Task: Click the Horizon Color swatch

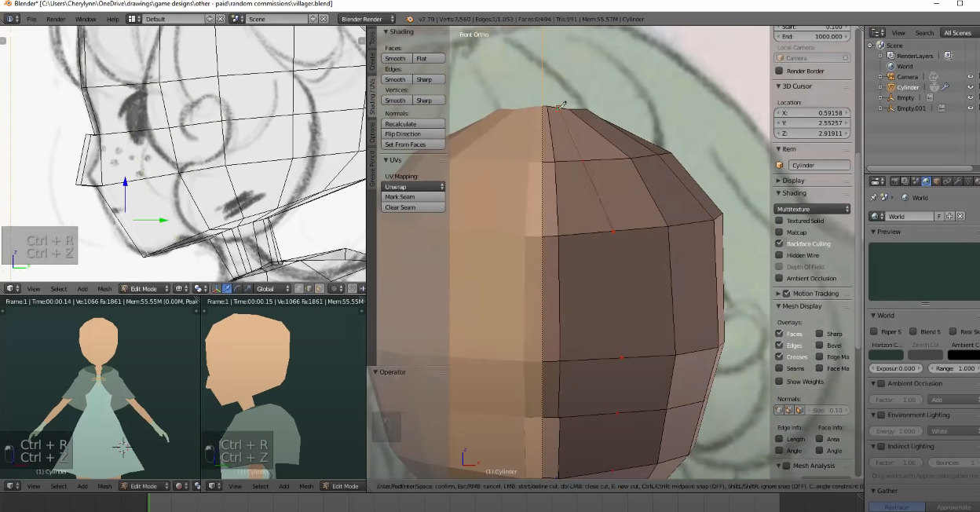Action: (886, 355)
